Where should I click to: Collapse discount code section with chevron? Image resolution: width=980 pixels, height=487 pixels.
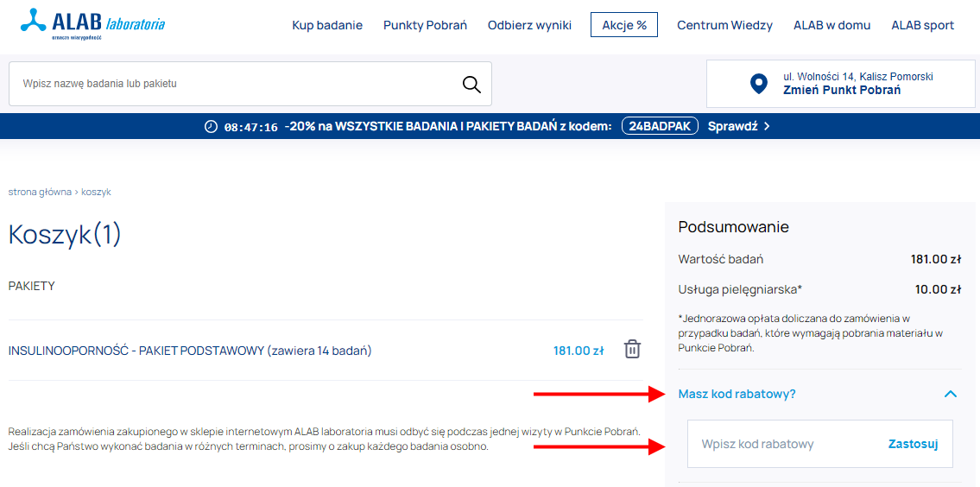950,394
